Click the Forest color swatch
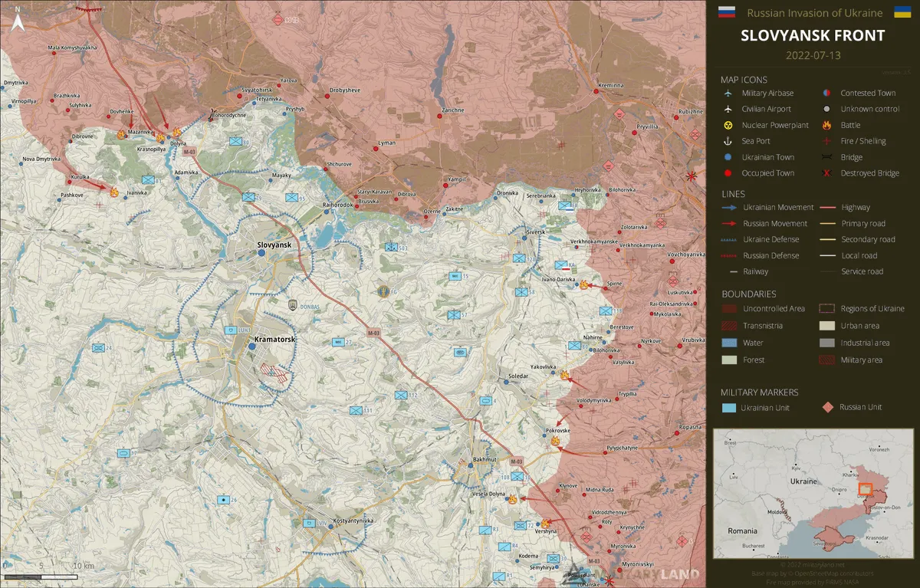 728,360
